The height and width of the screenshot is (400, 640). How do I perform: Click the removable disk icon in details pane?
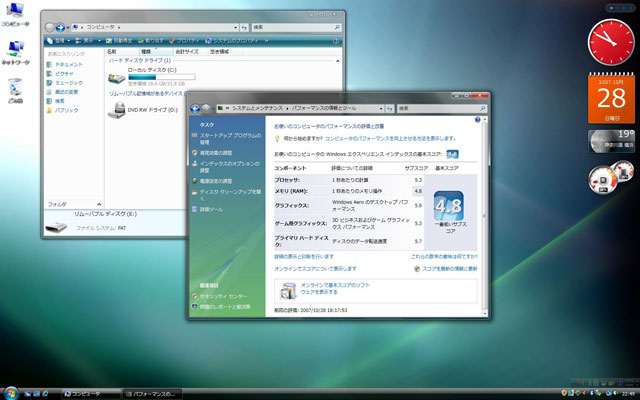click(56, 227)
